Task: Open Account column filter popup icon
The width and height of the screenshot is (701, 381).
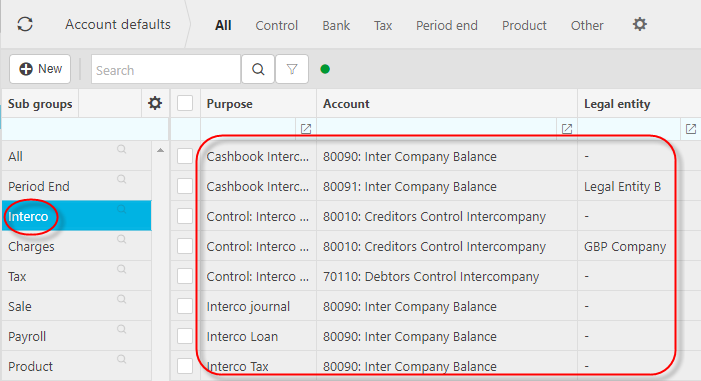Action: (x=567, y=129)
